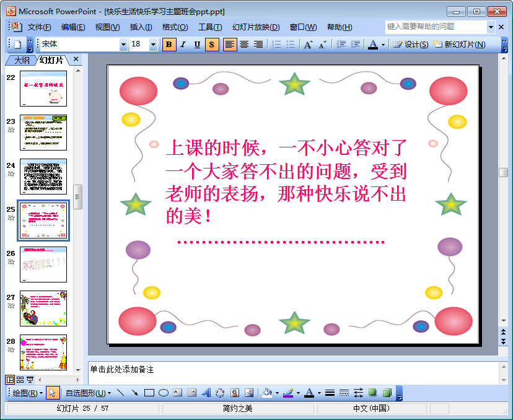The height and width of the screenshot is (420, 513).
Task: Expand help question box dropdown arrow
Action: click(x=491, y=27)
